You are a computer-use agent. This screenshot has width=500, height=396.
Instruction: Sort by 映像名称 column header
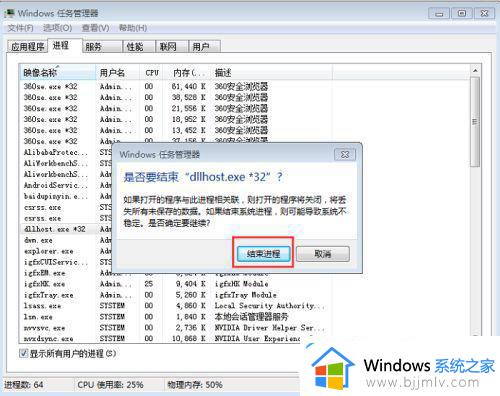coord(58,72)
